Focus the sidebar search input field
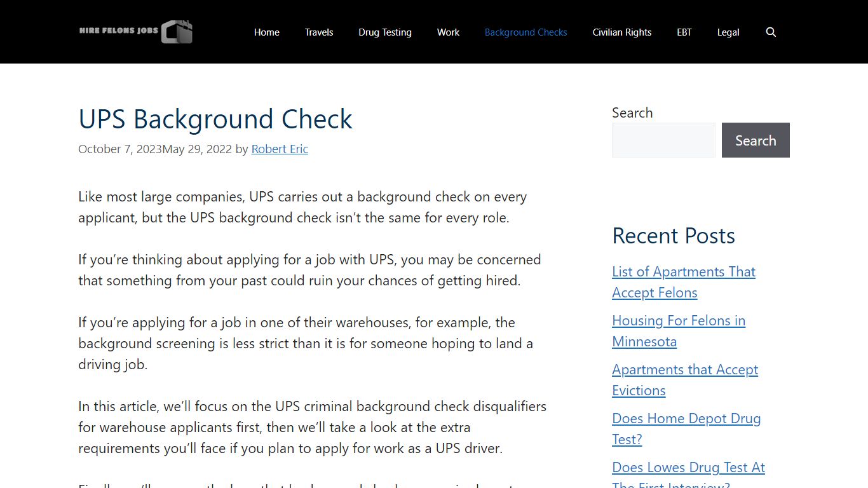The width and height of the screenshot is (868, 488). pyautogui.click(x=663, y=140)
